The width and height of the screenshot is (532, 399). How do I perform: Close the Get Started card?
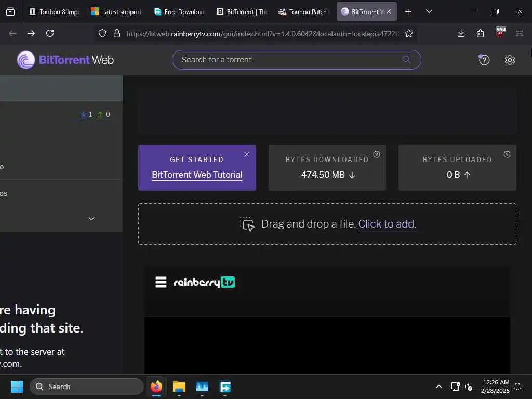pos(247,154)
